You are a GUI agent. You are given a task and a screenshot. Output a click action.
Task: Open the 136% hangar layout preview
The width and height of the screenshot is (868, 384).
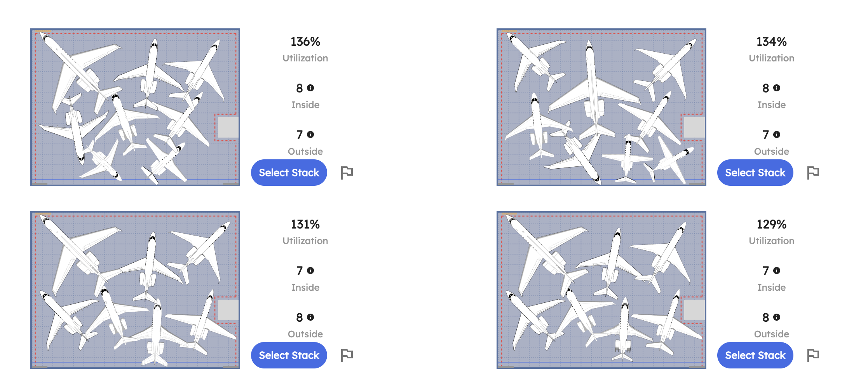[x=135, y=108]
